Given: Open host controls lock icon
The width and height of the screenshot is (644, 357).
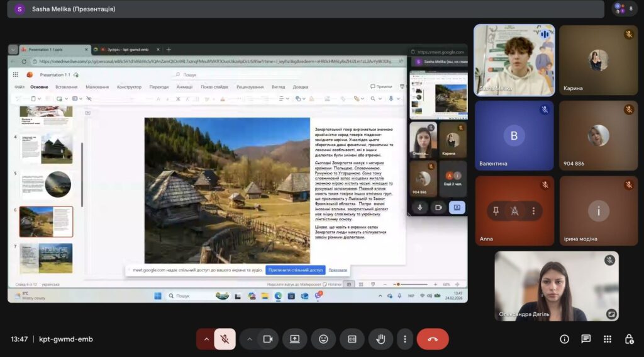Looking at the screenshot, I should click(629, 339).
